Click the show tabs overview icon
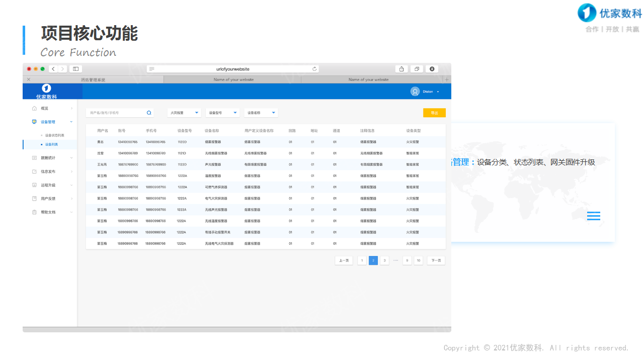Viewport: 644px width, 362px height. (417, 69)
